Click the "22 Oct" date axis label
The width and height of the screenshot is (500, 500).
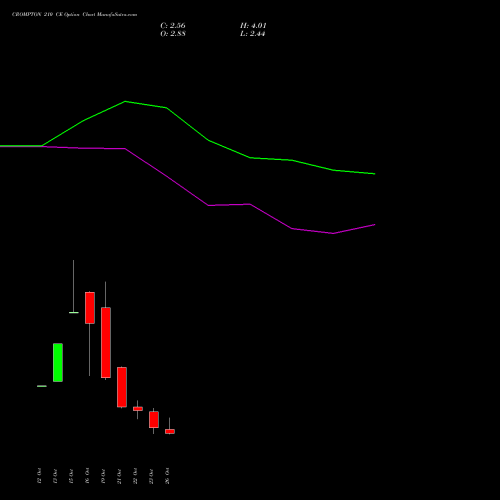click(x=135, y=476)
